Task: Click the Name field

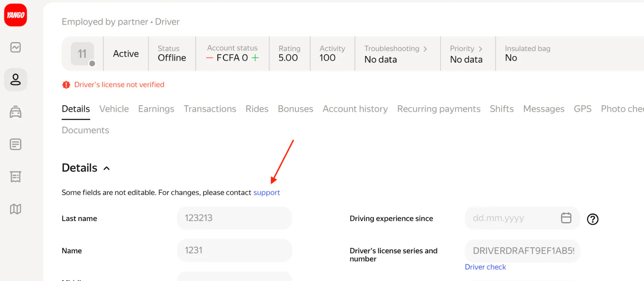Action: pos(235,250)
